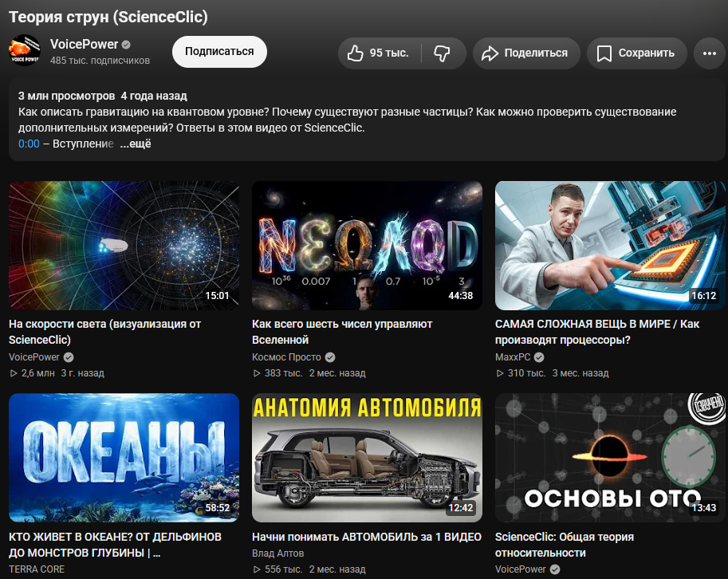Viewport: 728px width, 579px height.
Task: Click the 44:38 duration badge
Action: point(461,296)
